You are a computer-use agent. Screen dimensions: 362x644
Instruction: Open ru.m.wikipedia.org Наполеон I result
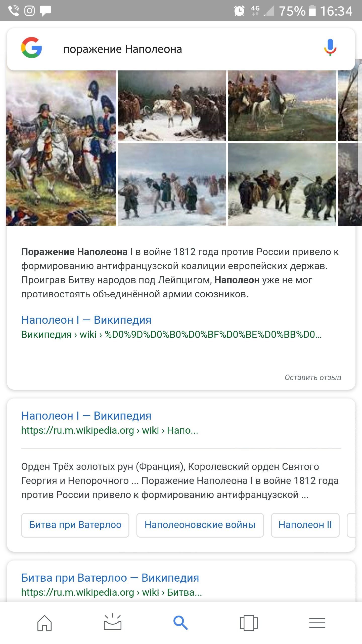pos(86,416)
